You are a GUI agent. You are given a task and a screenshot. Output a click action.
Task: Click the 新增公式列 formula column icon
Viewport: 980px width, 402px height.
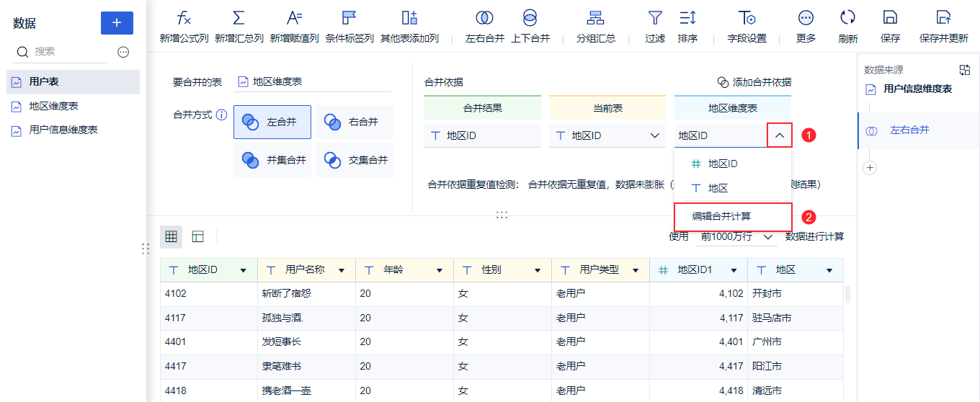click(x=184, y=18)
